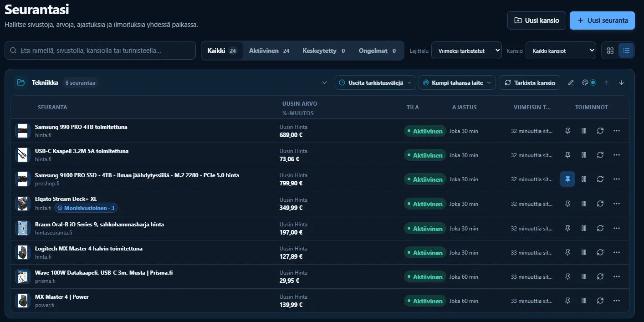Image resolution: width=644 pixels, height=322 pixels.
Task: Focus the Etsi nimellä search field
Action: 100,51
